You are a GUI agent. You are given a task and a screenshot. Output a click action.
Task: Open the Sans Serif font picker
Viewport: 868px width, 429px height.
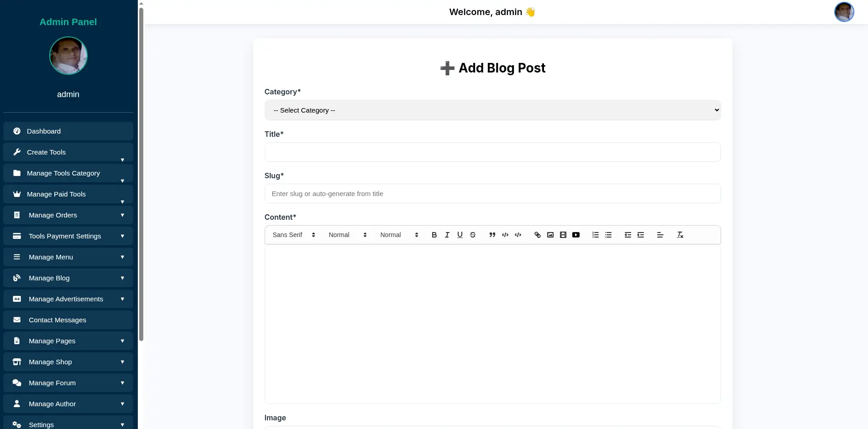pos(293,235)
